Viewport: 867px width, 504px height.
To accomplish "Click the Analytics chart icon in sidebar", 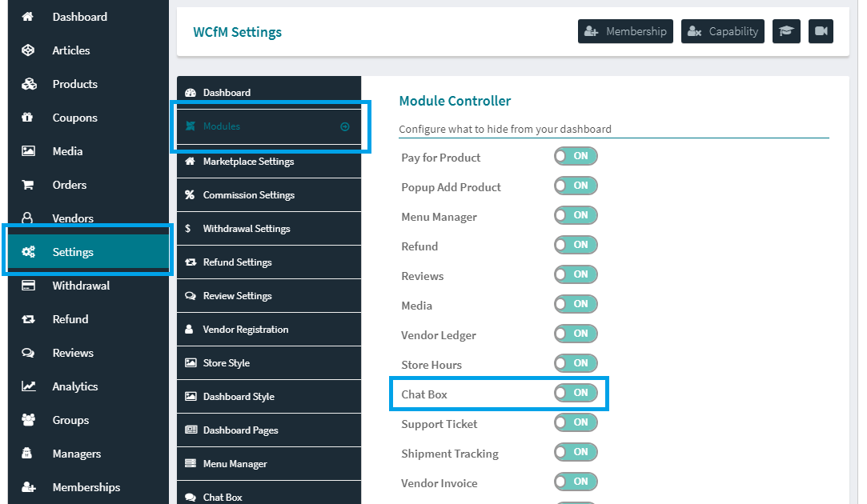I will click(x=28, y=386).
